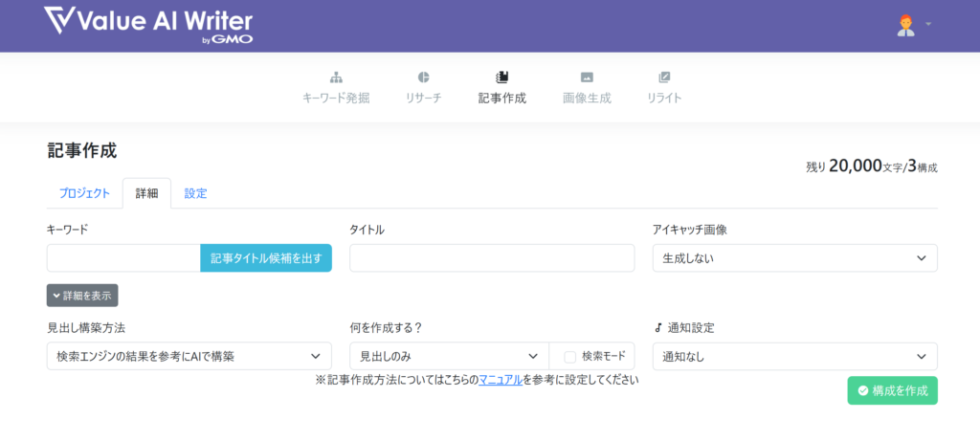Open the 通知設定 dropdown showing 通知なし

[794, 357]
